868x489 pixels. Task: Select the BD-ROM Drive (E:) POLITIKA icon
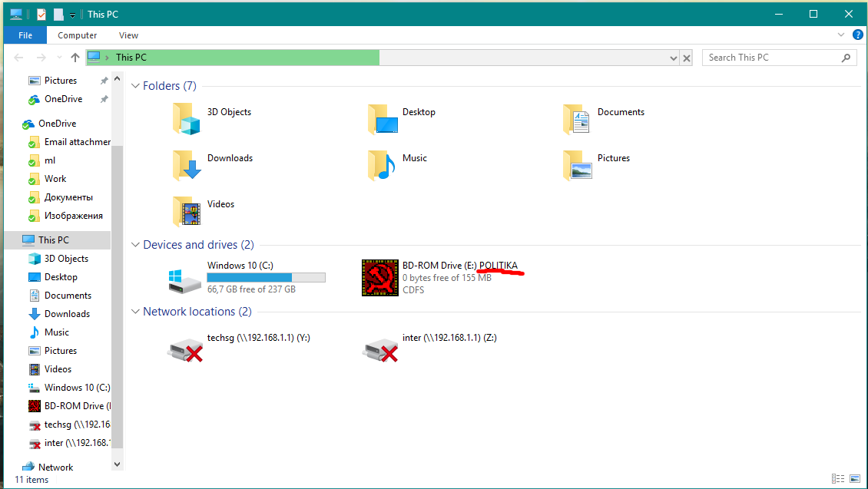click(379, 278)
